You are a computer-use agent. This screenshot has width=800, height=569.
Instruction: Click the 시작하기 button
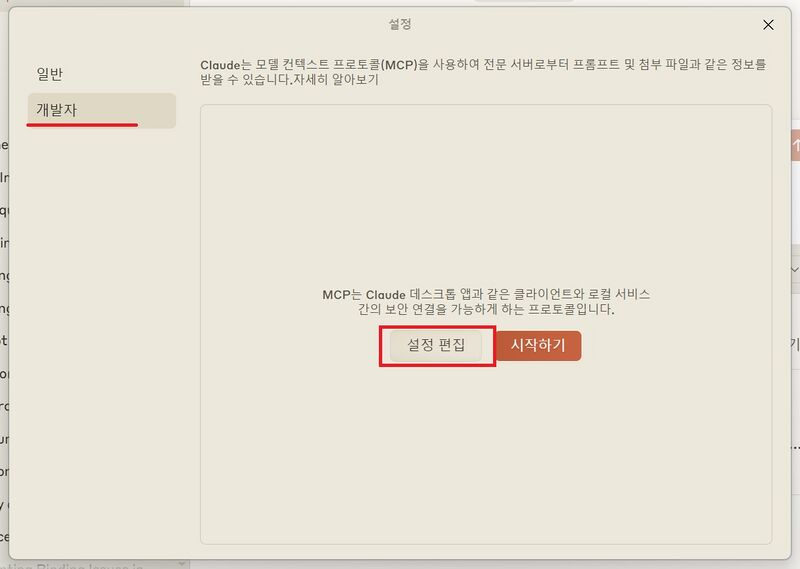tap(538, 345)
